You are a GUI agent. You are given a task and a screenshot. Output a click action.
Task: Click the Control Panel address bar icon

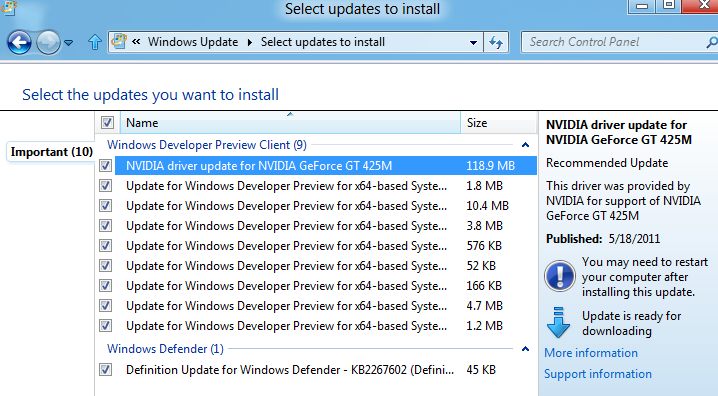(x=119, y=42)
